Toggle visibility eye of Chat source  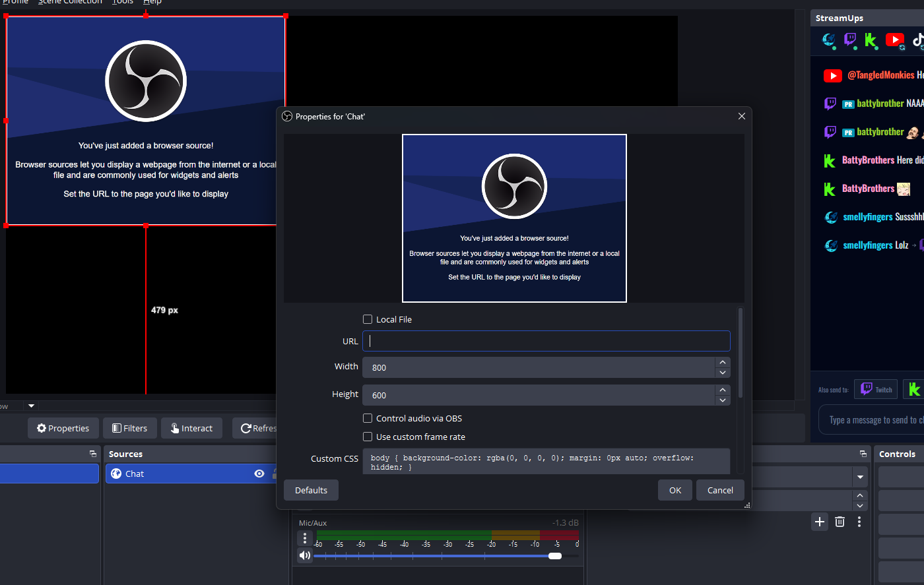259,474
